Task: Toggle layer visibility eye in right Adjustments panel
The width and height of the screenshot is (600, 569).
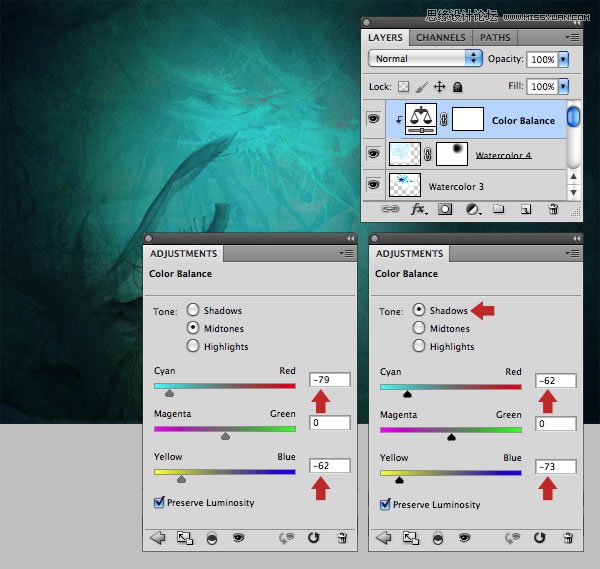Action: click(x=465, y=538)
